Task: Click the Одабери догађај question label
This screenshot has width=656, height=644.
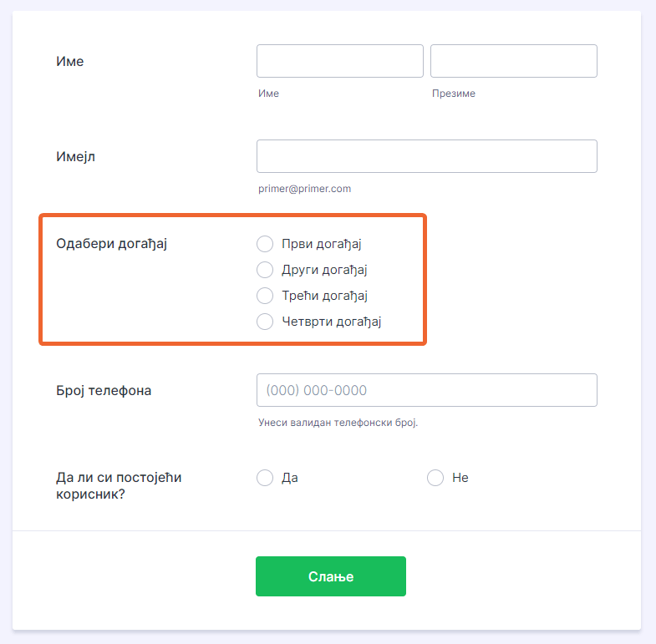Action: 112,244
